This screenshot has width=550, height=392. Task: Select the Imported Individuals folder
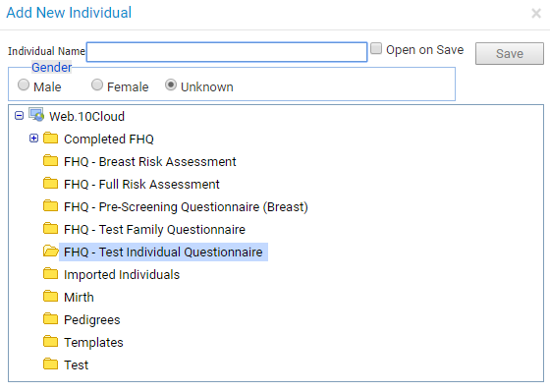pos(122,274)
